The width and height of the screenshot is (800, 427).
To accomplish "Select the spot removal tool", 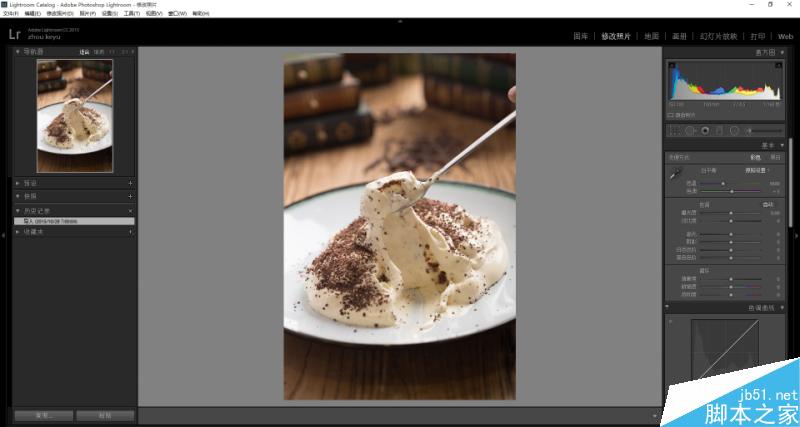I will coord(690,131).
